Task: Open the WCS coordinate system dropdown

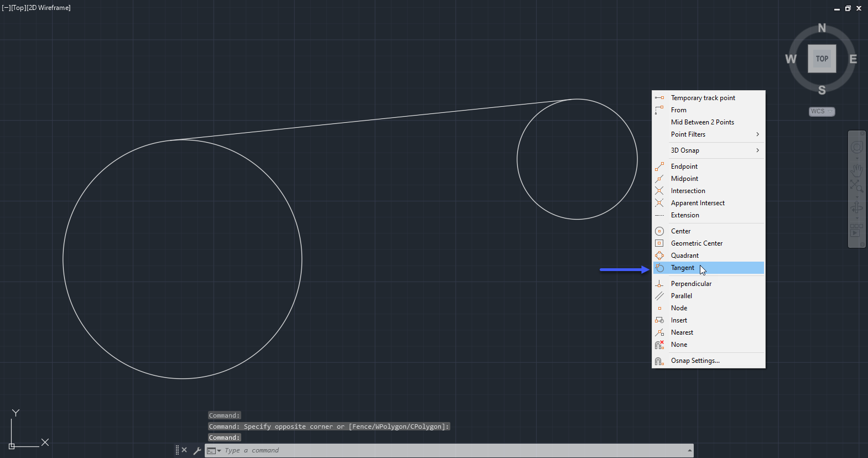Action: click(x=822, y=111)
